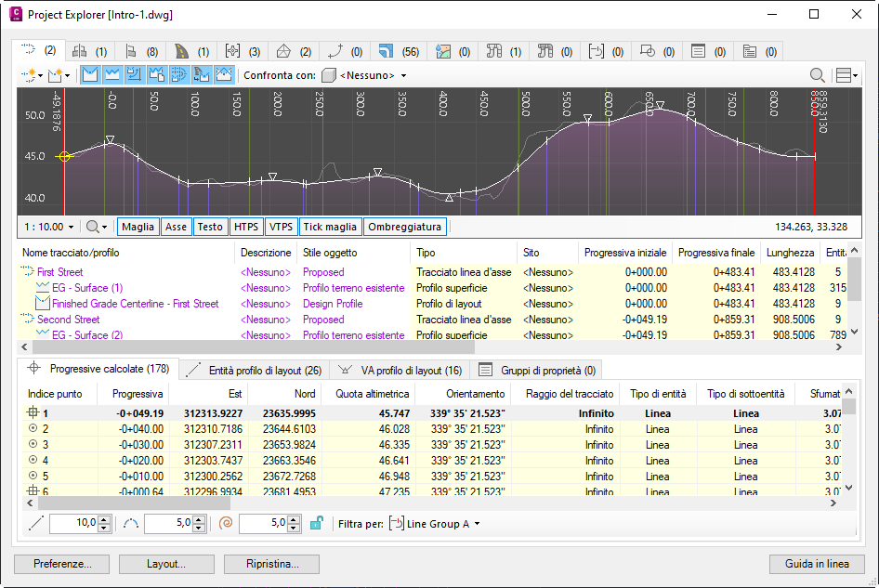Open the Corridors road tab (1)

(191, 52)
